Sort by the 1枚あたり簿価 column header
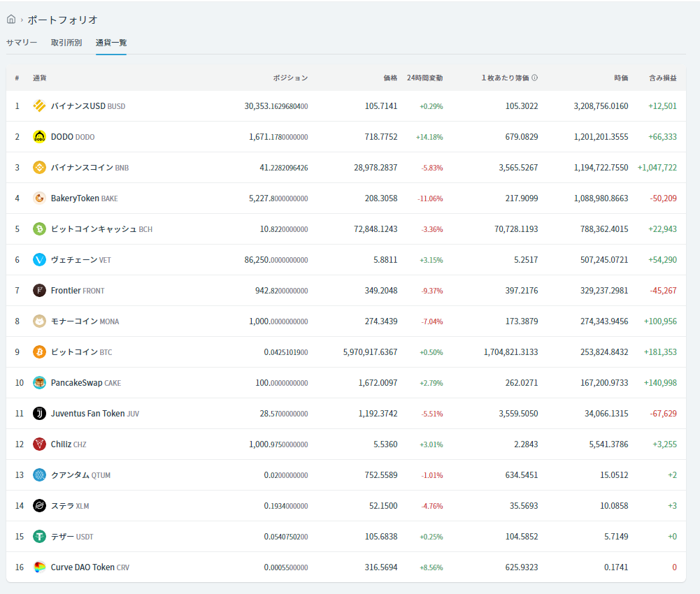Image resolution: width=700 pixels, height=594 pixels. click(505, 78)
